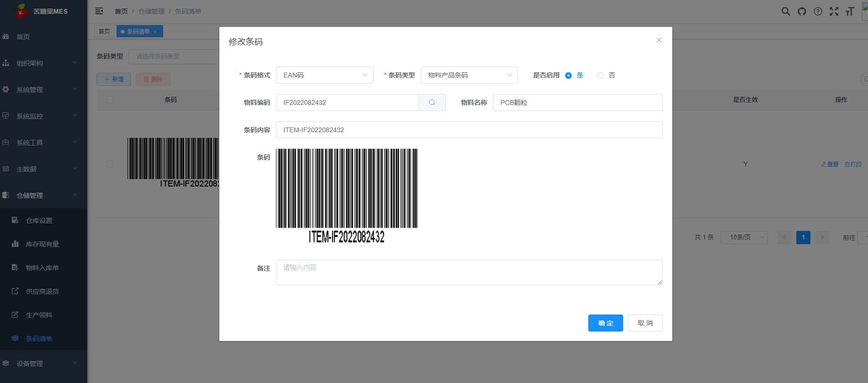Open the 条码格式 dropdown showing EAN码
The width and height of the screenshot is (868, 383).
tap(325, 75)
